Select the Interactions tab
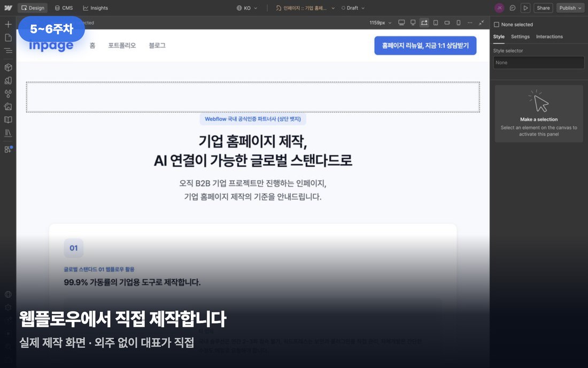 click(x=550, y=37)
